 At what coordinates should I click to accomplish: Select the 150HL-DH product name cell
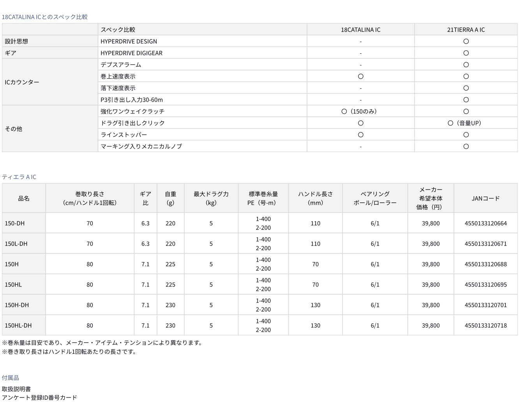18,325
